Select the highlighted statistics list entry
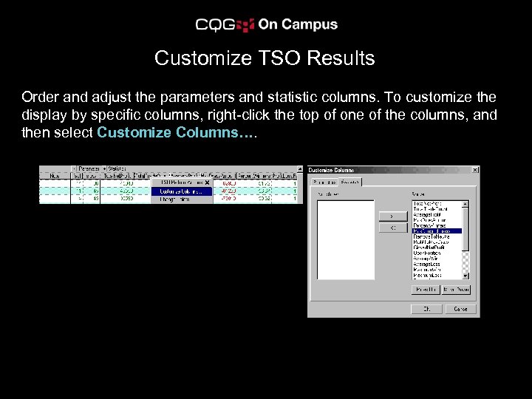Image resolution: width=532 pixels, height=399 pixels. [x=437, y=231]
